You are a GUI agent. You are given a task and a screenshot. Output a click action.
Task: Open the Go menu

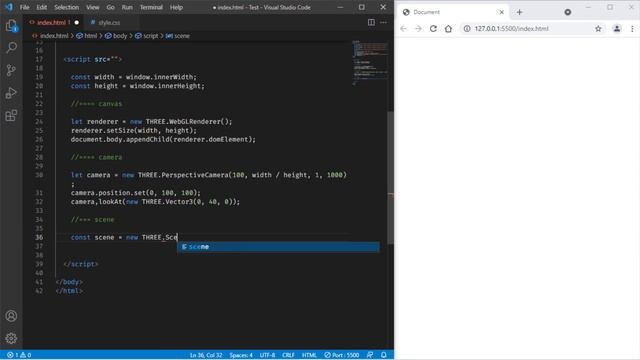tap(110, 7)
